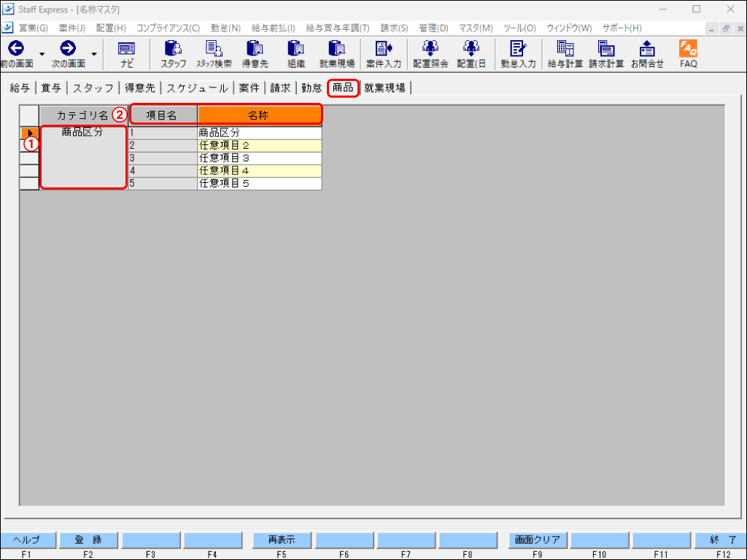Open the ツール(O) menu

(x=519, y=28)
